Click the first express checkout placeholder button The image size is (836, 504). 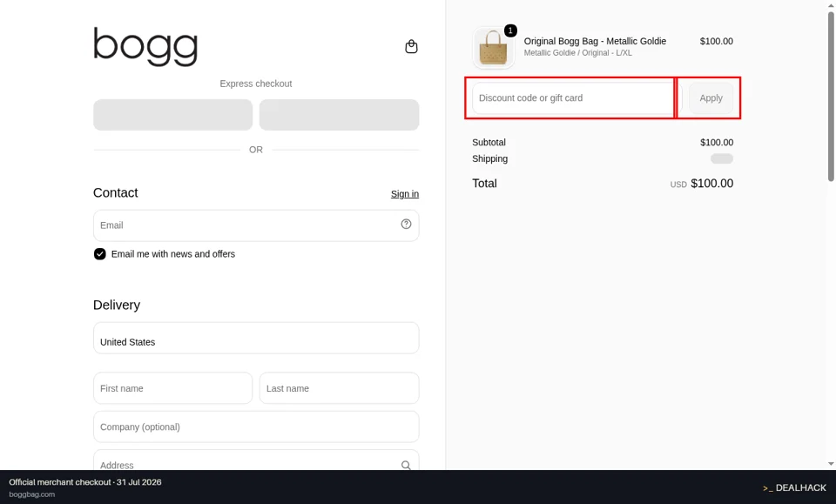click(172, 115)
